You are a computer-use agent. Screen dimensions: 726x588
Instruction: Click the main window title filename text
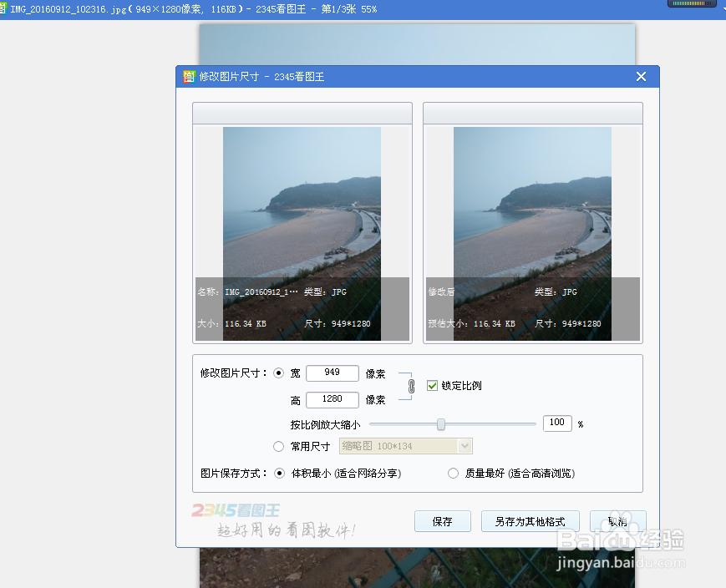coord(194,9)
